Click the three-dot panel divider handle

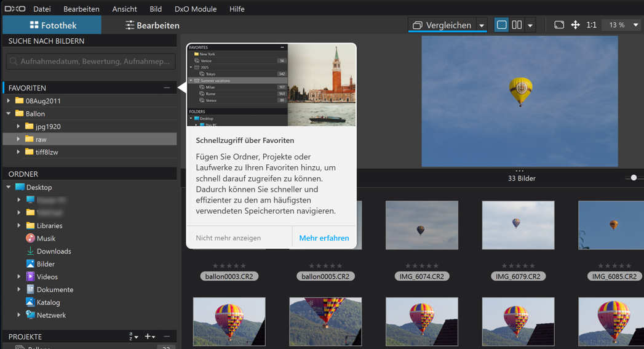(520, 170)
